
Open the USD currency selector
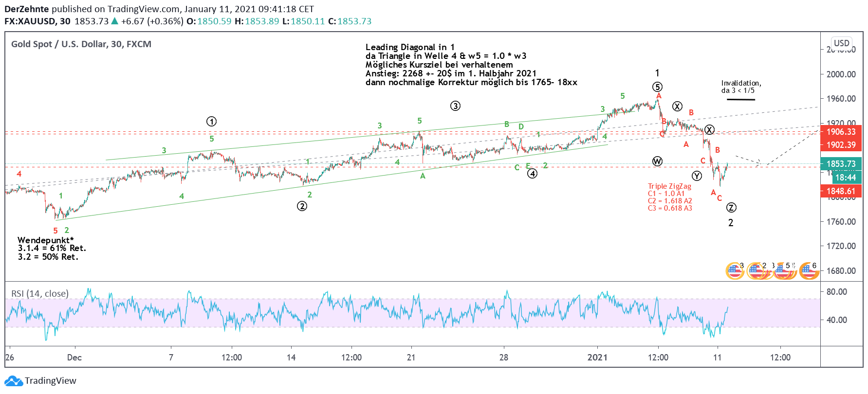[841, 43]
